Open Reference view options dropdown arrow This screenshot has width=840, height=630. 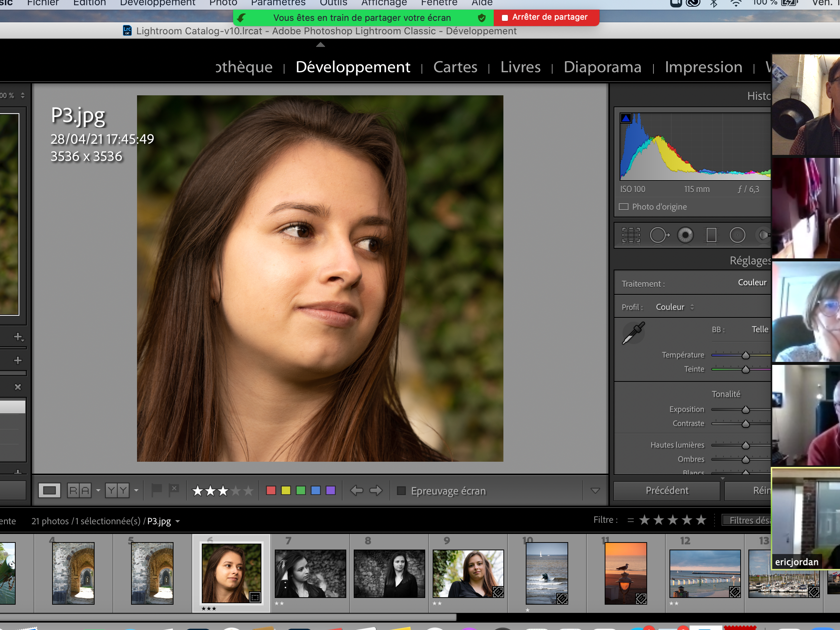click(x=98, y=491)
